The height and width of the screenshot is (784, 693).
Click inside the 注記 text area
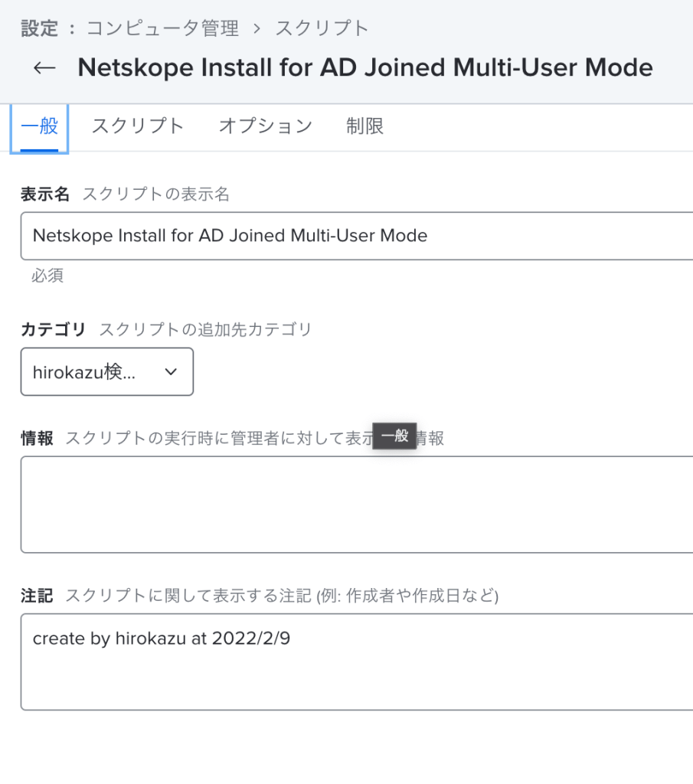click(357, 662)
